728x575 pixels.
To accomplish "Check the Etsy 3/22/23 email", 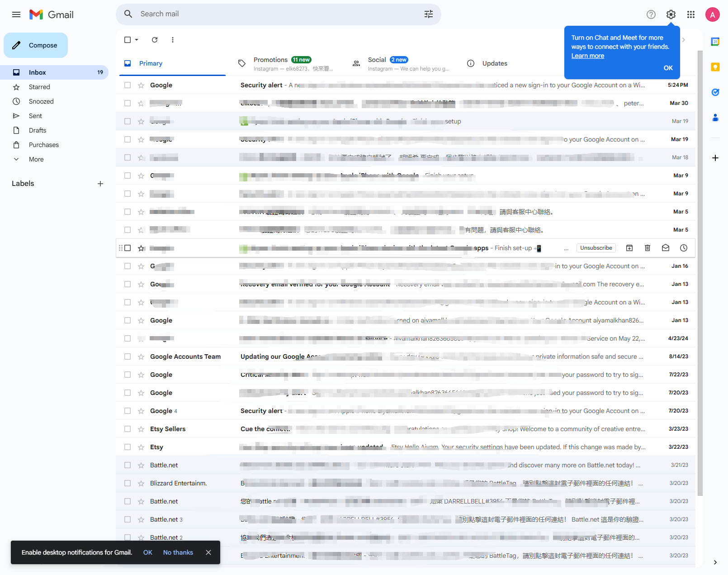I will tap(128, 447).
